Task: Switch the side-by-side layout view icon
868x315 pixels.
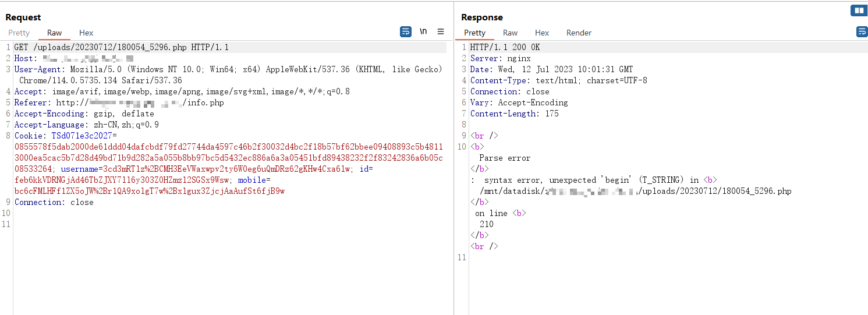Action: 858,10
